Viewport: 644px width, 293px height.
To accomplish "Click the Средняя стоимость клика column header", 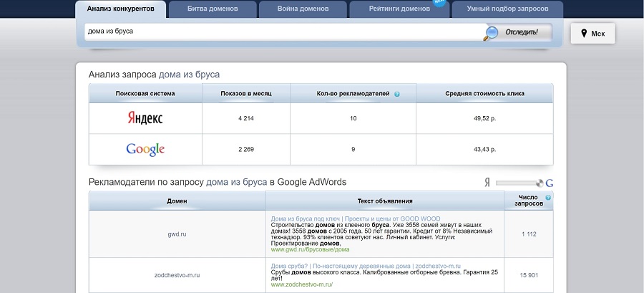I will (484, 94).
